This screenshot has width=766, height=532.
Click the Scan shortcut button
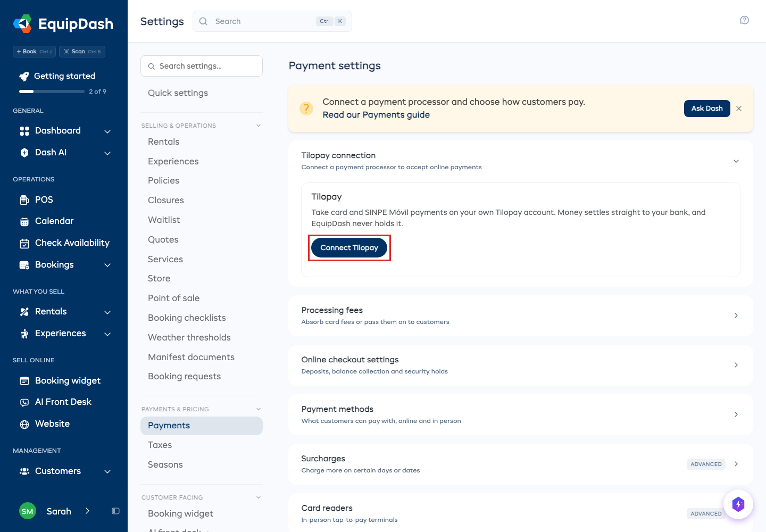(x=82, y=52)
